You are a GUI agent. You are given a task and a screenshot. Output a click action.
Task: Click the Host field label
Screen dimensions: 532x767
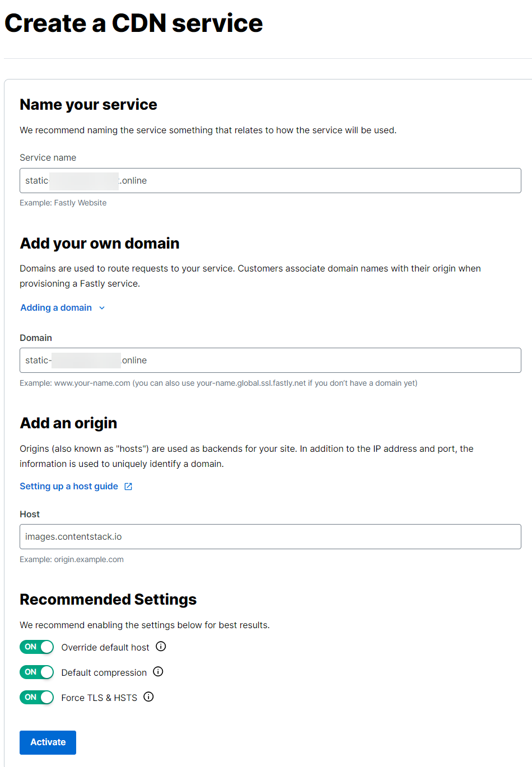pos(30,515)
